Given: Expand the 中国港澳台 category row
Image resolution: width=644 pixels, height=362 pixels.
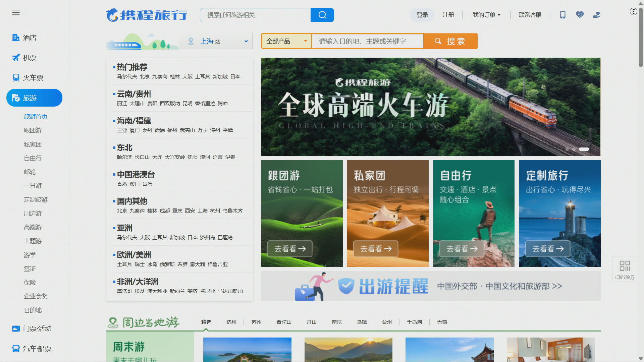Looking at the screenshot, I should (x=179, y=178).
